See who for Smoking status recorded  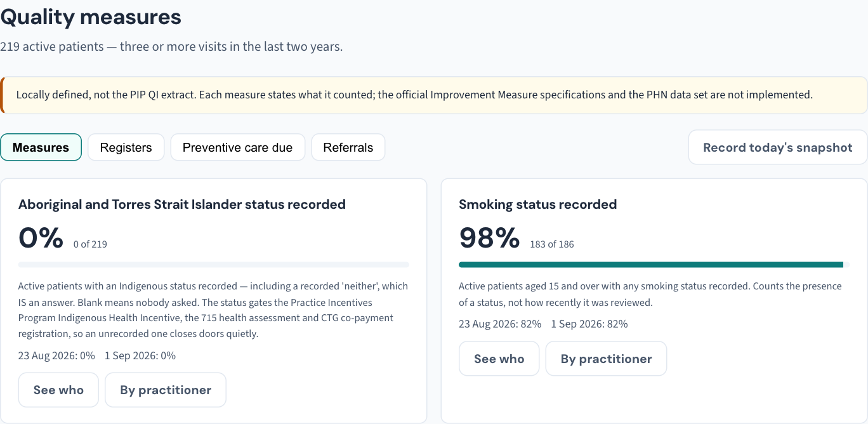pyautogui.click(x=499, y=359)
